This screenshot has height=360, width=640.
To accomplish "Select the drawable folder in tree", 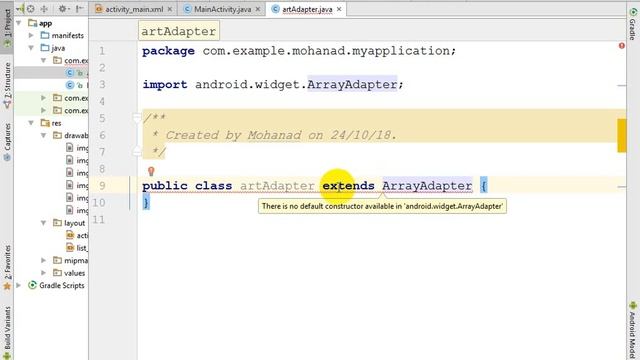I will (76, 135).
